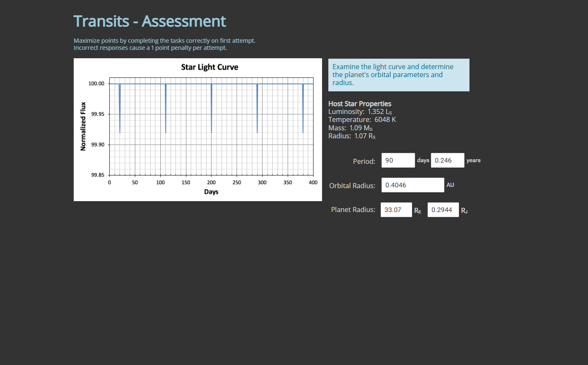Click the value 90 in the days box
This screenshot has width=588, height=365.
click(388, 160)
